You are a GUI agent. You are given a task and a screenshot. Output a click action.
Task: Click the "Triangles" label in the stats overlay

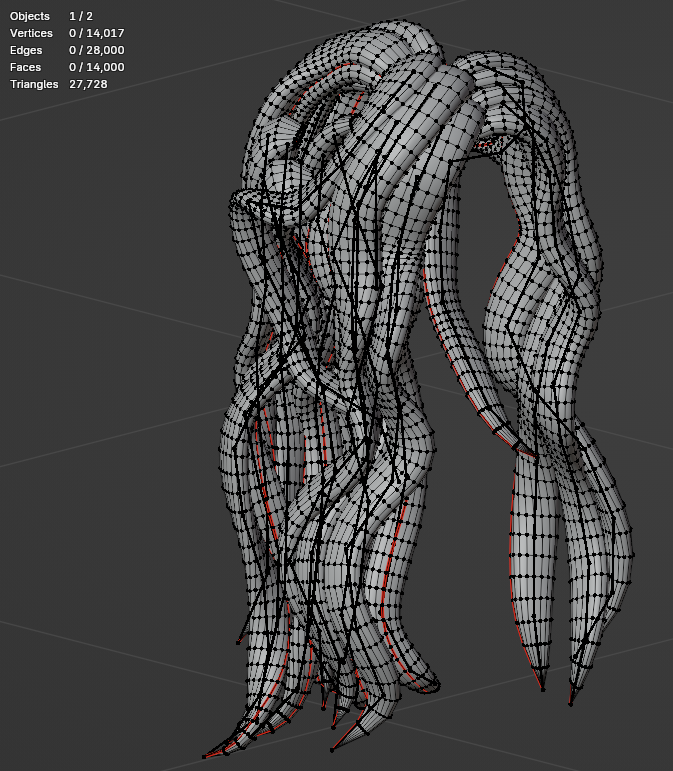(34, 84)
